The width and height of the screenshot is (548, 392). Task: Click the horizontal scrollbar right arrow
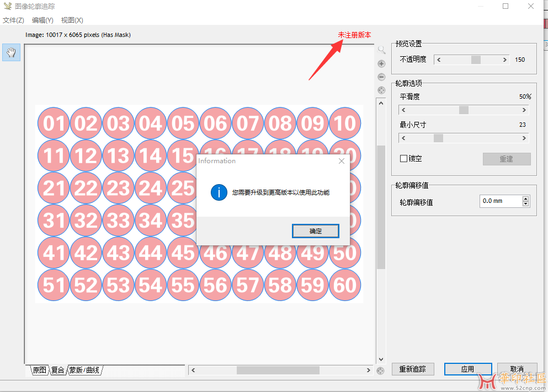coord(368,370)
